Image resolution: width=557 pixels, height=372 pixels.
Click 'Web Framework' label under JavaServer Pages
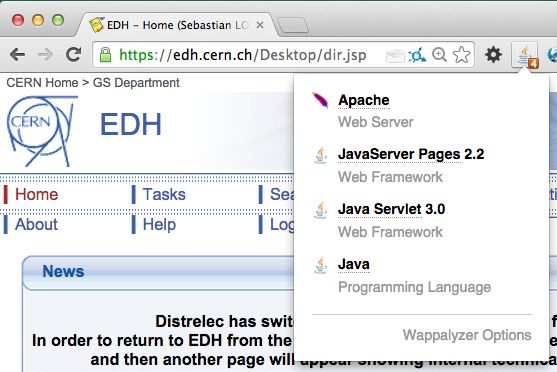point(390,177)
